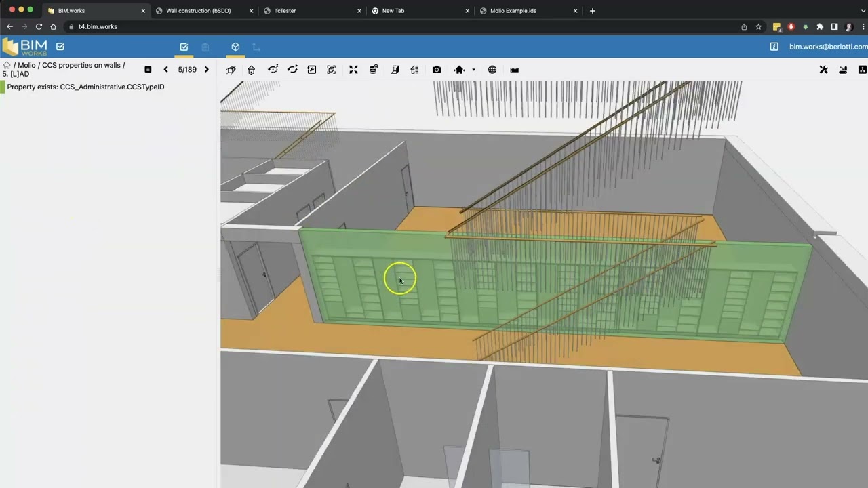Viewport: 868px width, 488px height.
Task: Open the CCS properties on walls breadcrumb
Action: [81, 66]
